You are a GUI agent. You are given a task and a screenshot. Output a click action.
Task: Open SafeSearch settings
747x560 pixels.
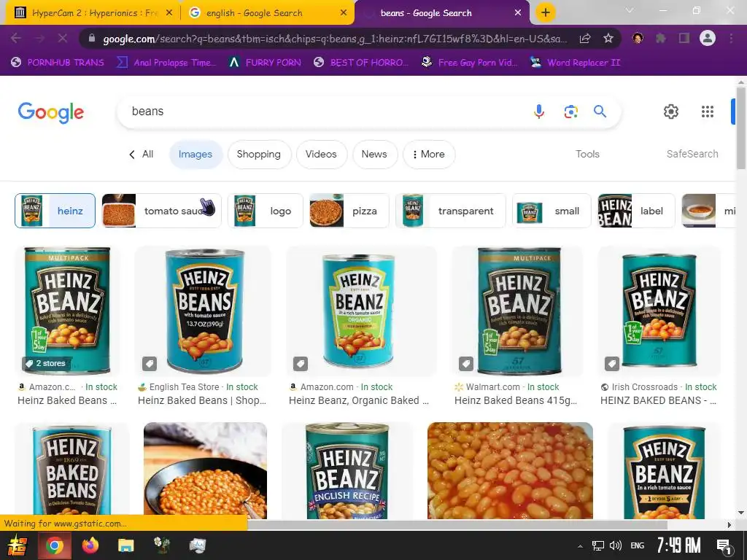(x=692, y=155)
